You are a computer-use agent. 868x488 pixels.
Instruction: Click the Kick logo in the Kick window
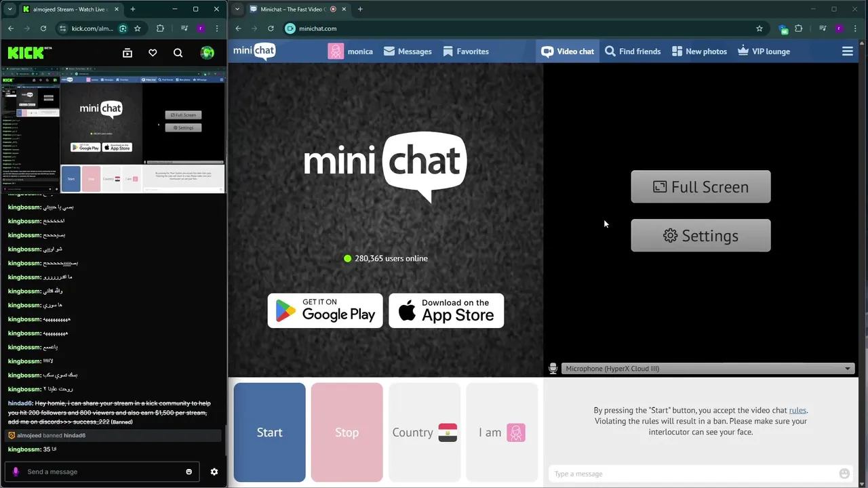pos(30,52)
